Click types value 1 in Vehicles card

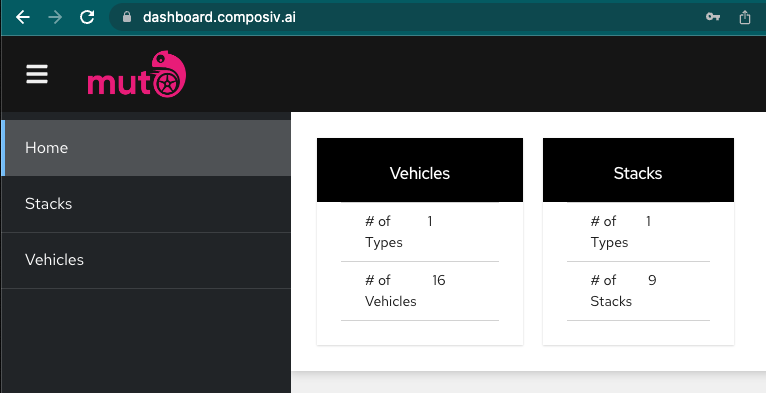coord(430,221)
